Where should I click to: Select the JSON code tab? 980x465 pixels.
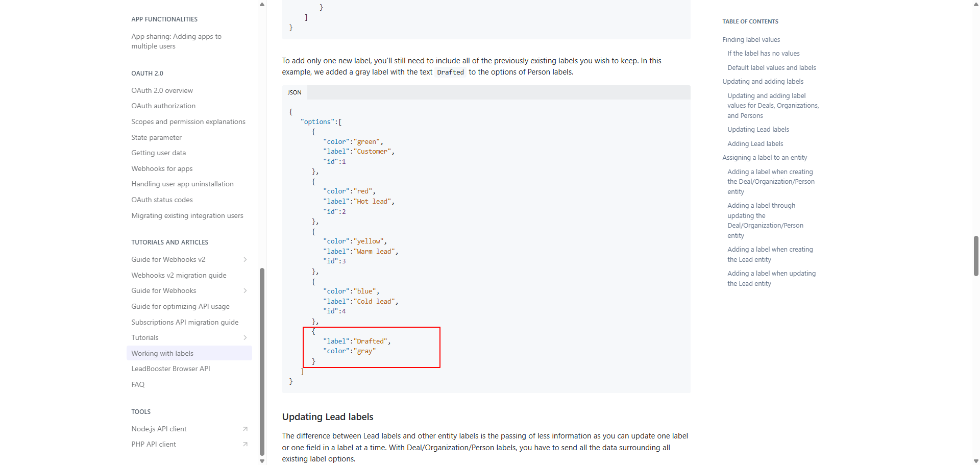tap(295, 92)
